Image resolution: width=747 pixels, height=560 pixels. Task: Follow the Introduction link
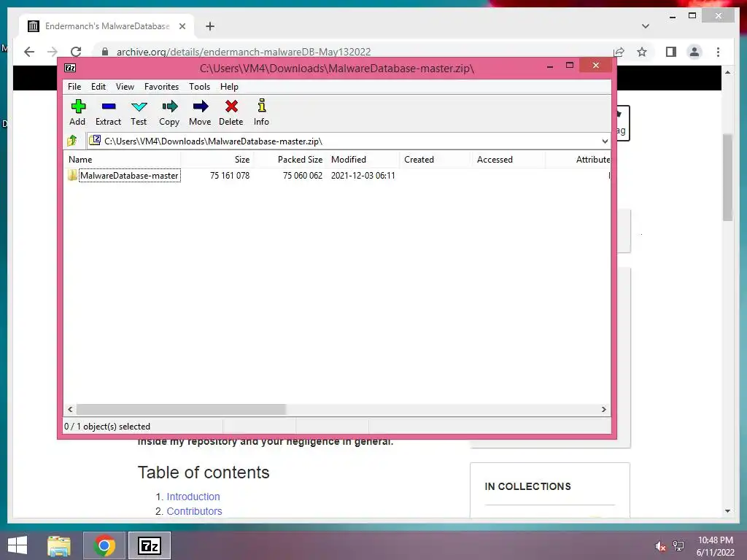click(x=193, y=497)
